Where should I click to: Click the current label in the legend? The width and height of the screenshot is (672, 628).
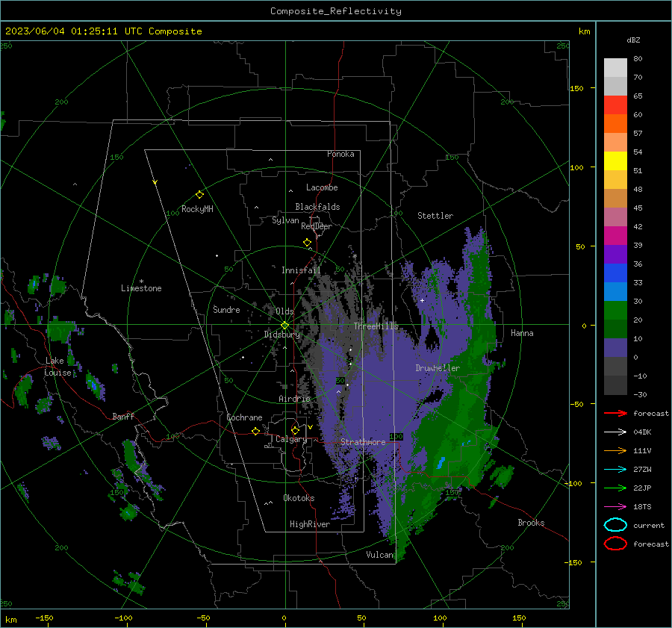click(x=648, y=525)
